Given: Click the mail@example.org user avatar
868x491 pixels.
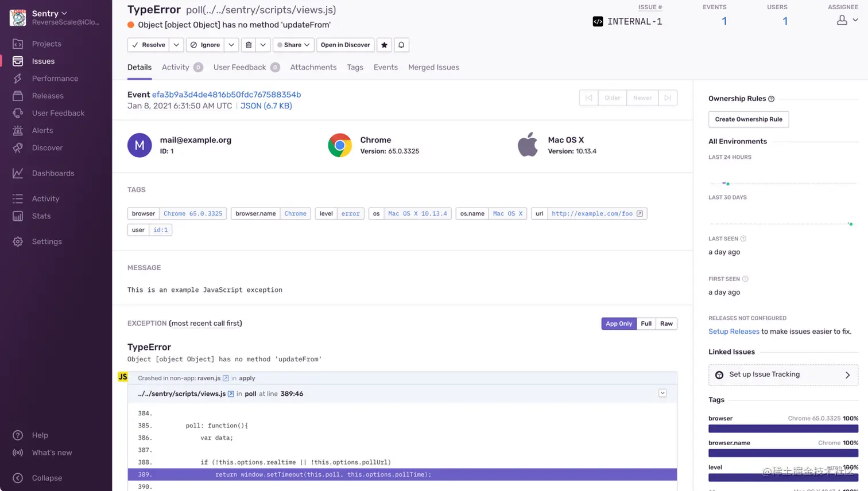Looking at the screenshot, I should [139, 145].
